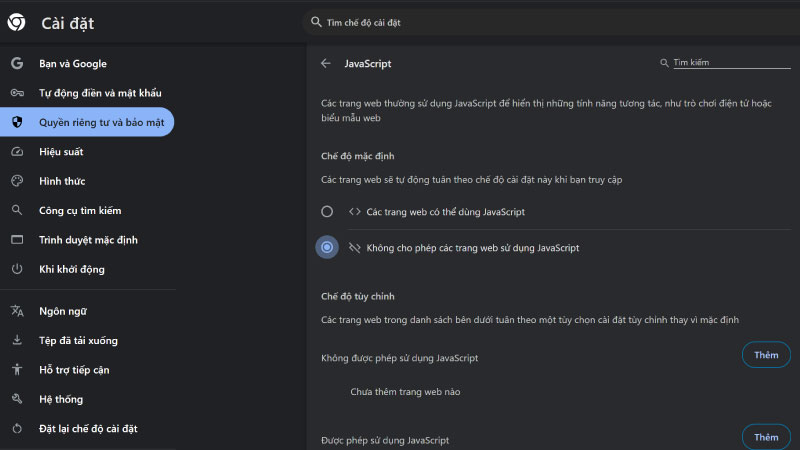The image size is (800, 450).
Task: Click the Google G icon in sidebar
Action: click(x=17, y=63)
